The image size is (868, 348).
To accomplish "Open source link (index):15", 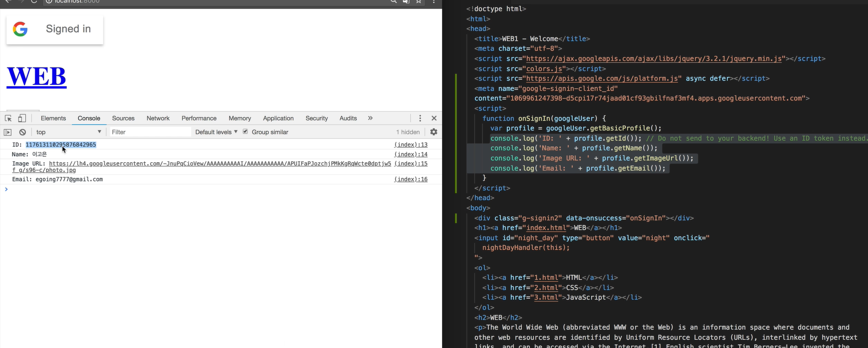I will click(x=411, y=164).
